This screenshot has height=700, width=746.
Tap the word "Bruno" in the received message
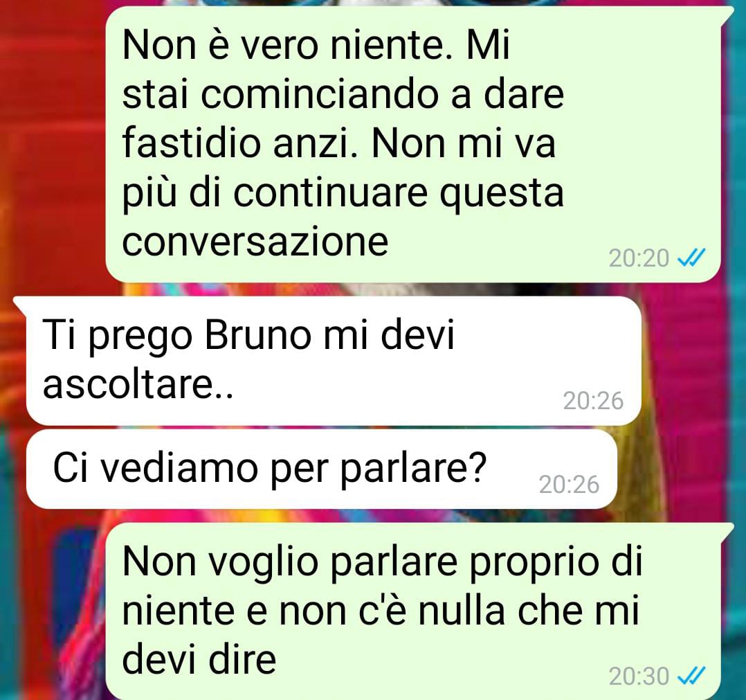(258, 334)
